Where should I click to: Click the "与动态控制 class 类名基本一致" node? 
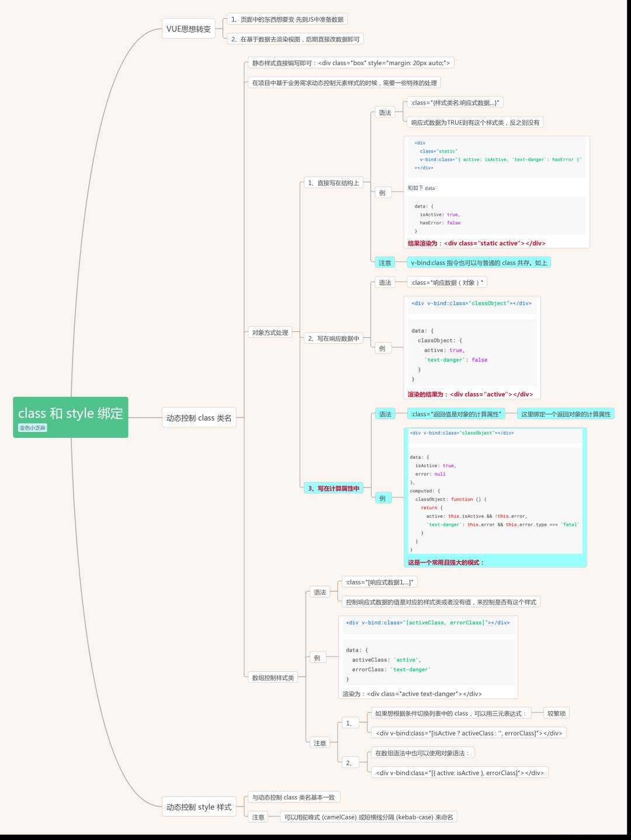(x=293, y=797)
